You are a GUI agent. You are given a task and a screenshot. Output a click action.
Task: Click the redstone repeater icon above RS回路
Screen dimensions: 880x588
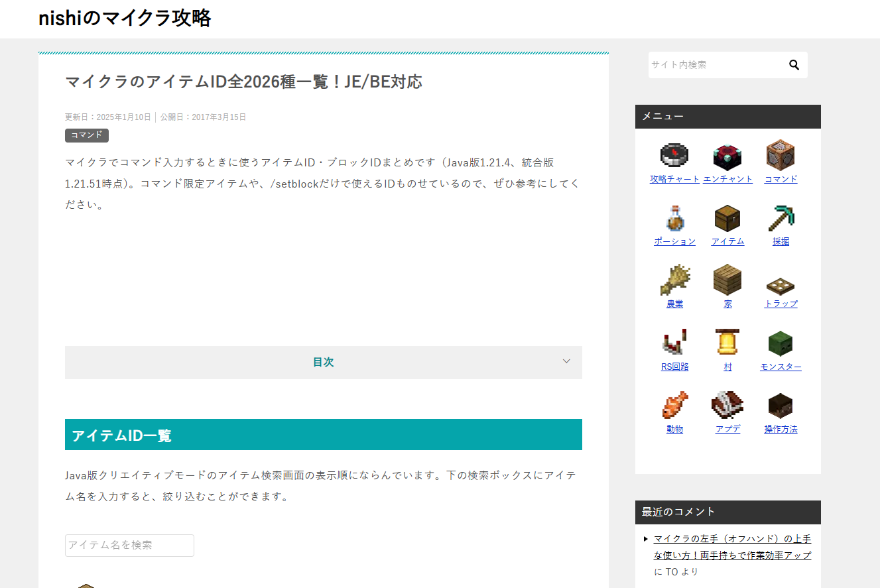(674, 343)
